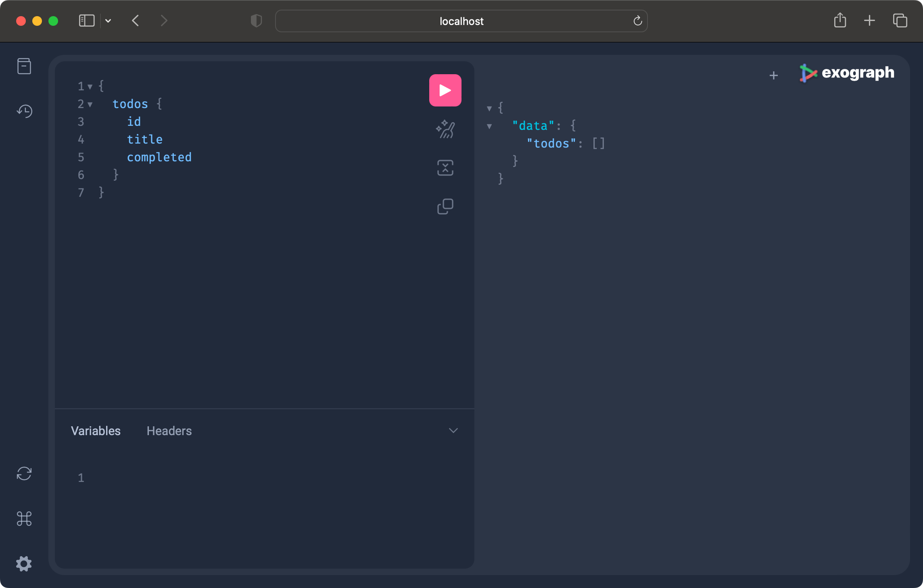Copy the query with the copy icon

445,206
